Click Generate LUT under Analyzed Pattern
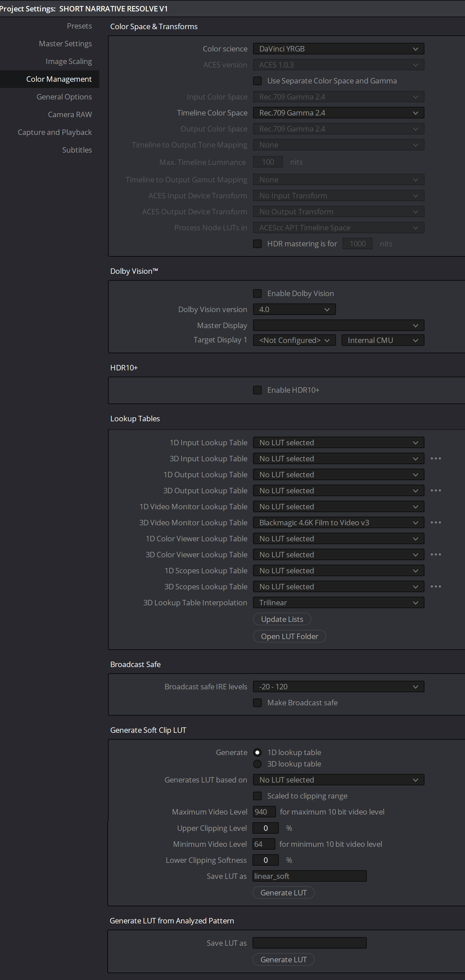 pos(283,959)
